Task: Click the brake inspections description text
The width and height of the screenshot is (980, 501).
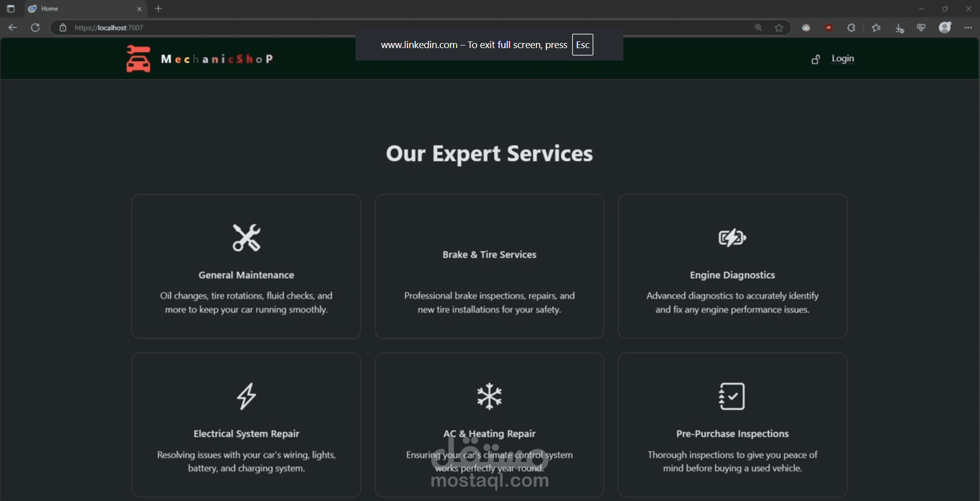Action: pyautogui.click(x=489, y=302)
